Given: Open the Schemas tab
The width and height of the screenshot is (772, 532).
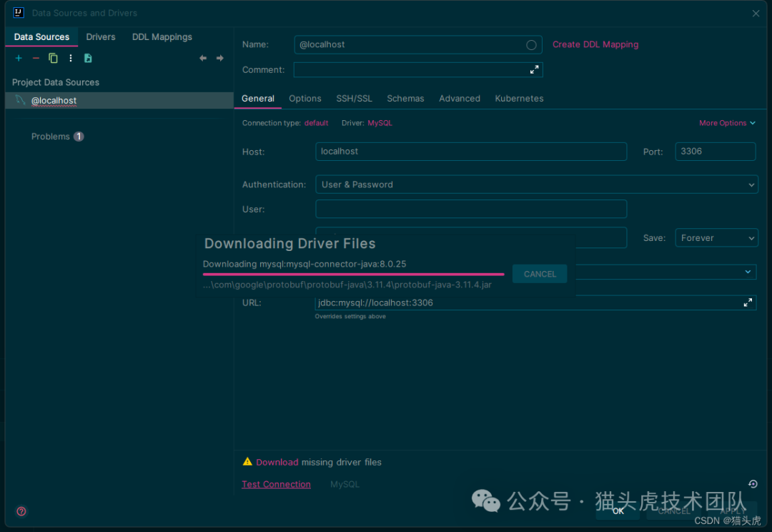Looking at the screenshot, I should 405,99.
